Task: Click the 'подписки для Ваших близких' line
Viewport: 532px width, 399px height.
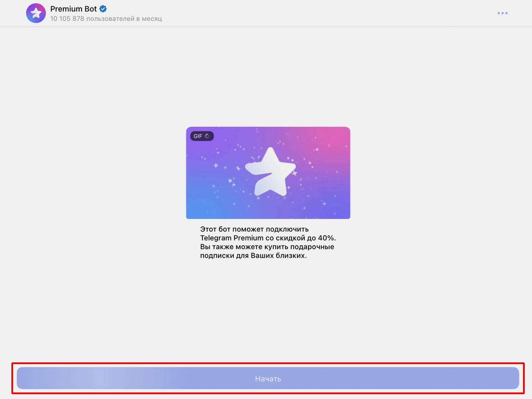Action: (x=253, y=256)
